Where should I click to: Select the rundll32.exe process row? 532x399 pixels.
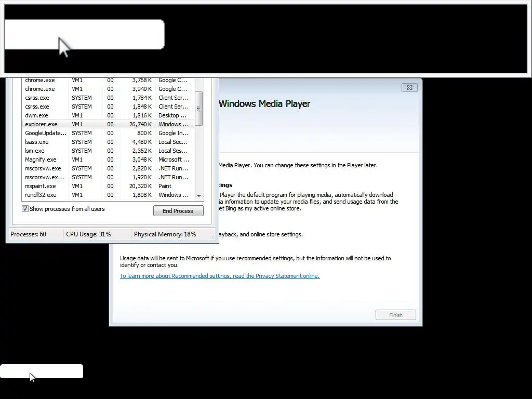pyautogui.click(x=109, y=195)
